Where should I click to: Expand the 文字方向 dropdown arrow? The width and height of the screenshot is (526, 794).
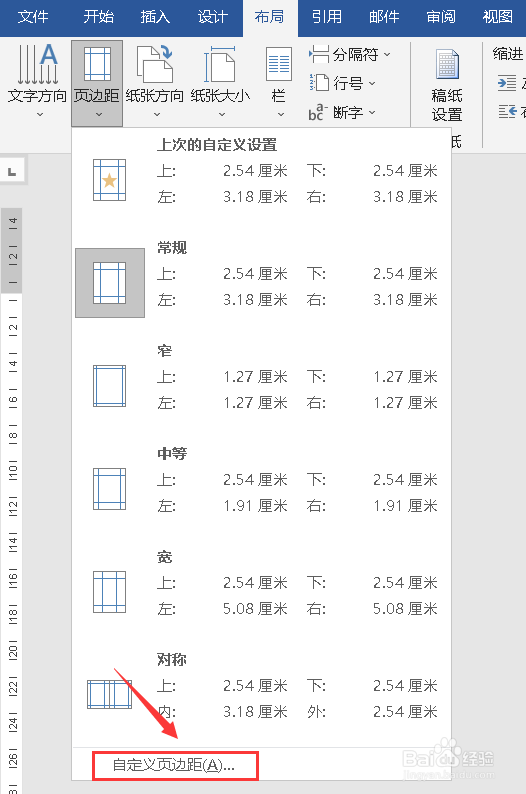point(39,115)
